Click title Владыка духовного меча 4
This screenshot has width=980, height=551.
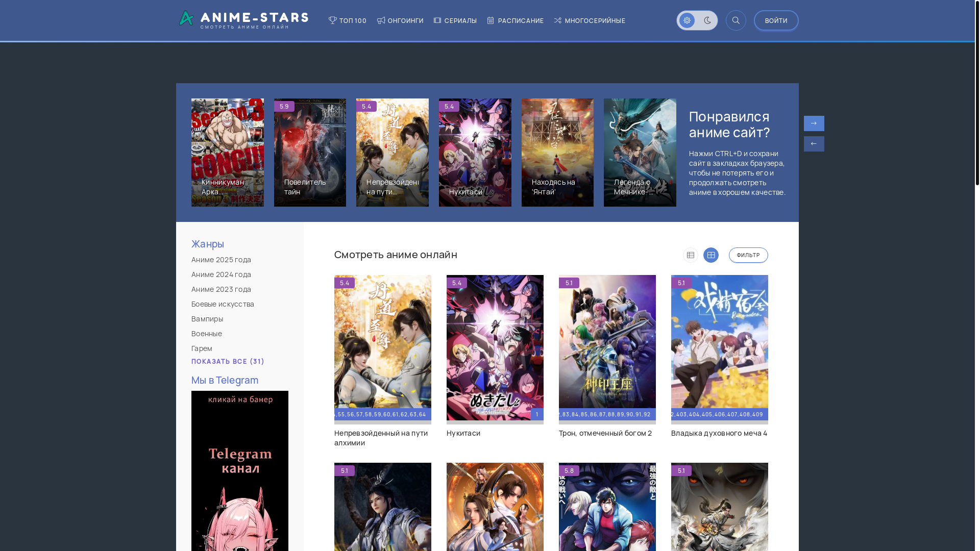[719, 433]
